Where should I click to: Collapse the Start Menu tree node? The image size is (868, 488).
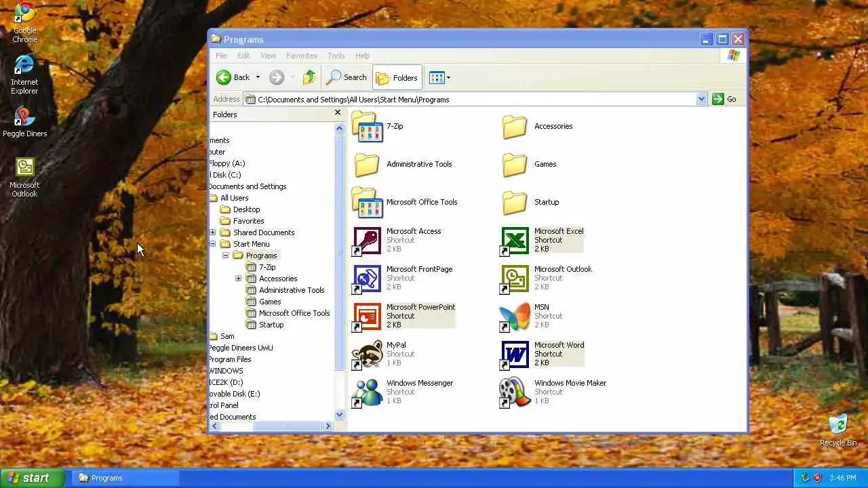[x=213, y=244]
